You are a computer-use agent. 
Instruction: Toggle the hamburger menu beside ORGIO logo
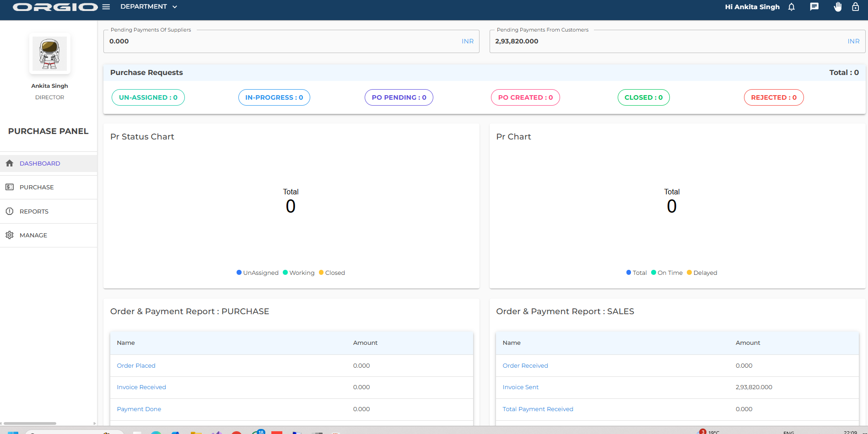click(106, 7)
